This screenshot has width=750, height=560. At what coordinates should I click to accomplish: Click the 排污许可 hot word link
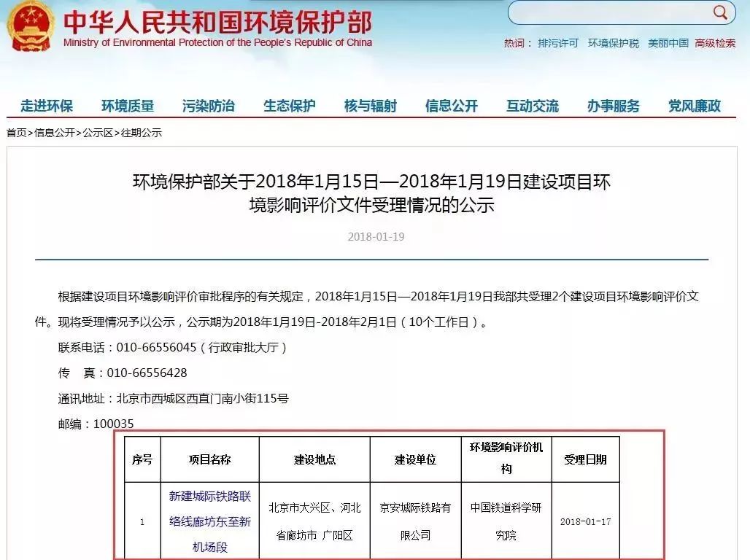pos(558,44)
